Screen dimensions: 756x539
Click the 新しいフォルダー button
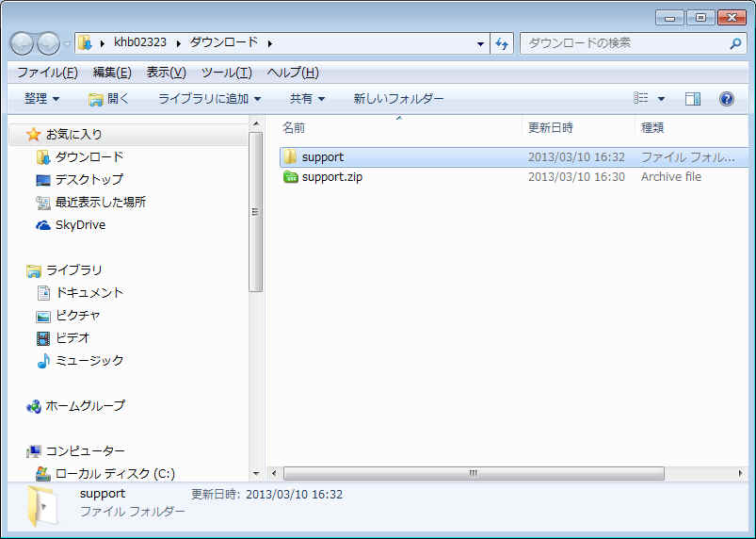398,99
